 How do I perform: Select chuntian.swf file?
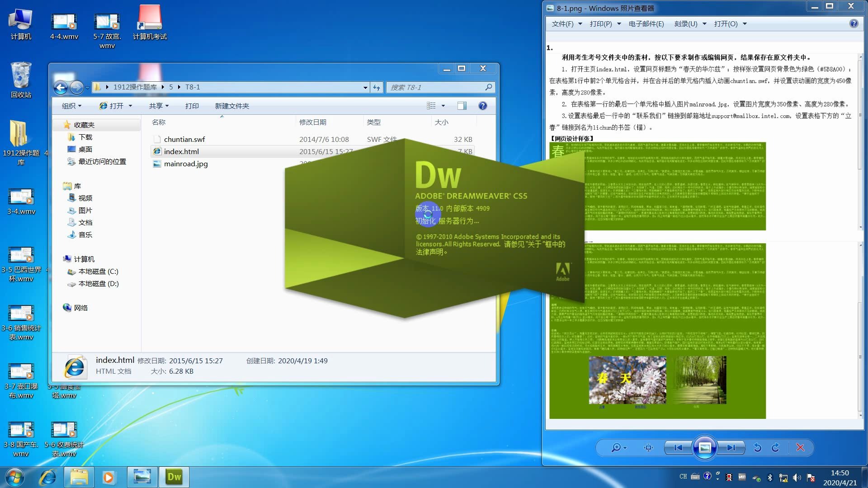184,139
